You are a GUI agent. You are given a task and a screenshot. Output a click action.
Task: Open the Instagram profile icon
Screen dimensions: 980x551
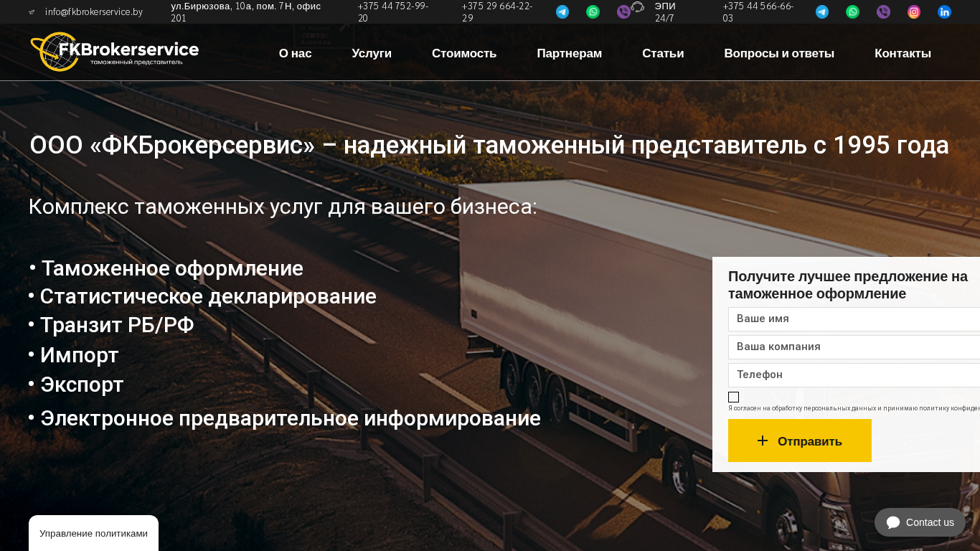914,12
